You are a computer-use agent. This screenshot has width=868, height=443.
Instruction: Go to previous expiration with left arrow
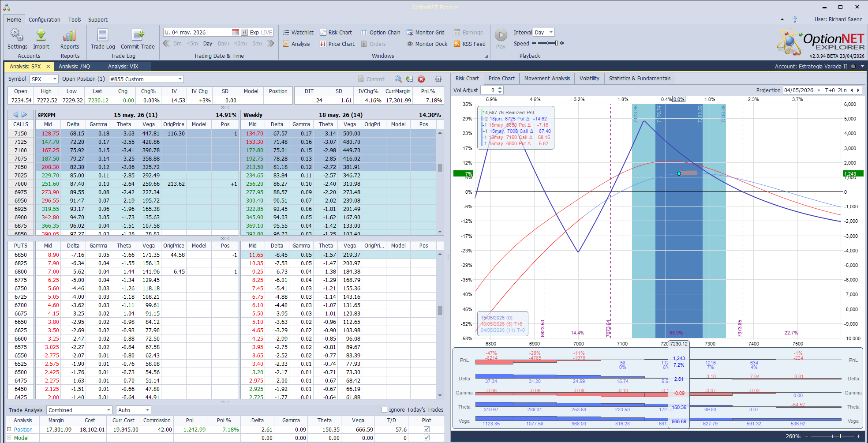pos(15,115)
